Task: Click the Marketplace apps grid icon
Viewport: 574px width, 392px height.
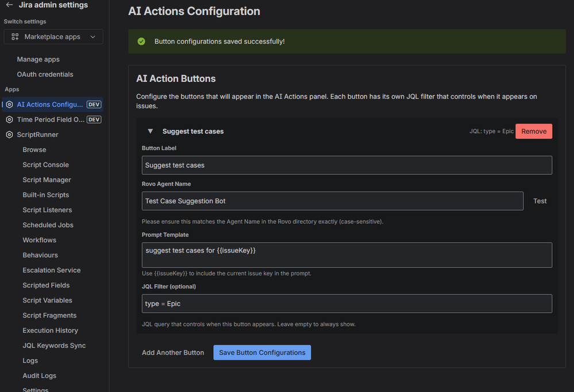Action: (x=15, y=37)
